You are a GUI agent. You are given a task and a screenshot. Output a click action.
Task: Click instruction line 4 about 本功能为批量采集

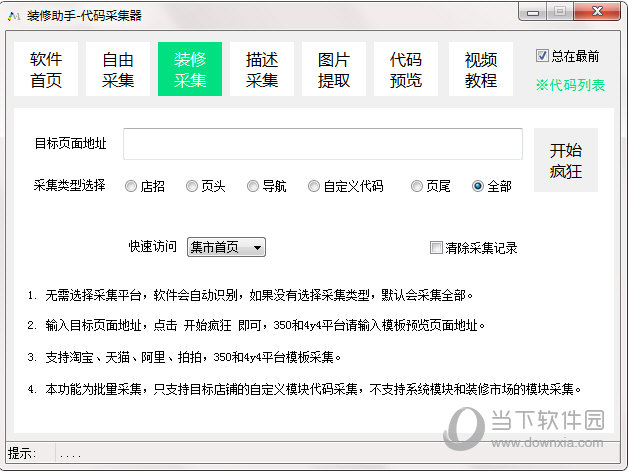(x=304, y=389)
